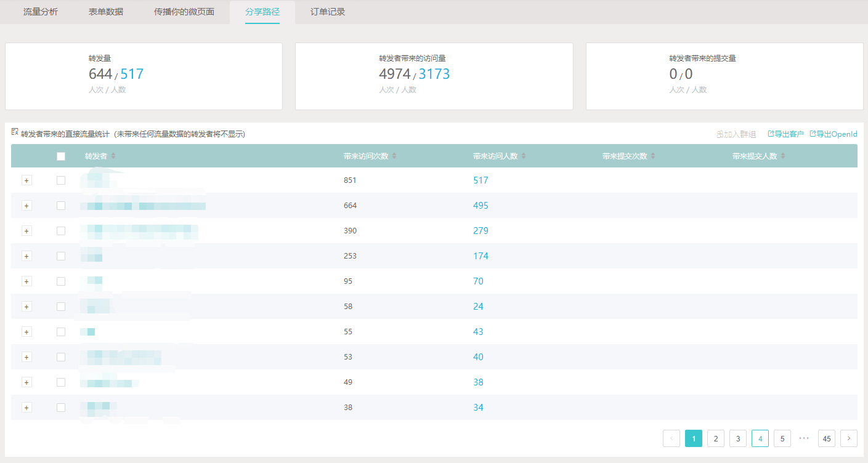Image resolution: width=868 pixels, height=463 pixels.
Task: Open the 订单记录 tab
Action: (x=328, y=12)
